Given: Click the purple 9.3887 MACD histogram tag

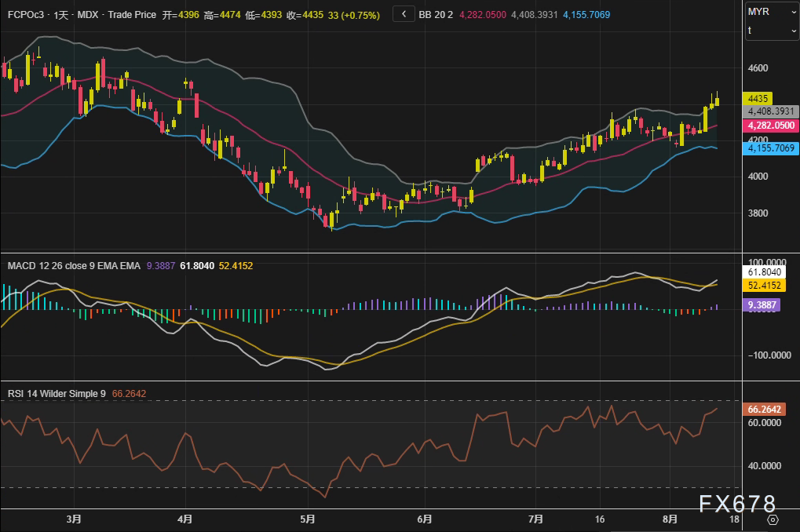Looking at the screenshot, I should 763,305.
